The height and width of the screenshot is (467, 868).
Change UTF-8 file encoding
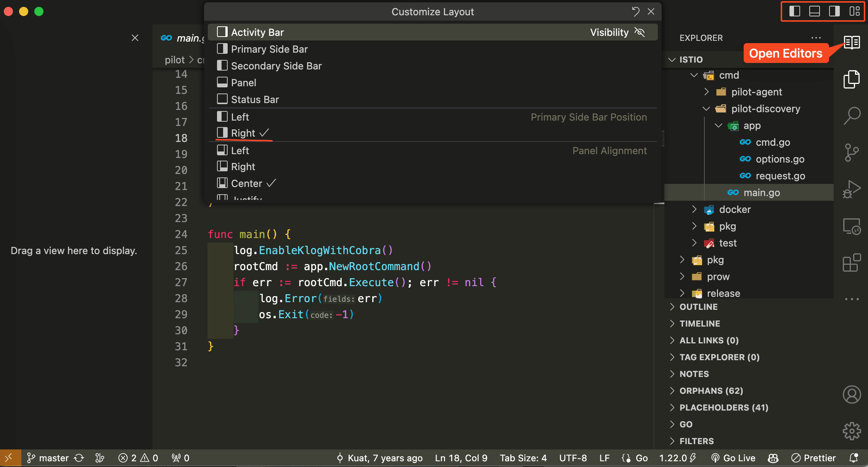click(573, 458)
